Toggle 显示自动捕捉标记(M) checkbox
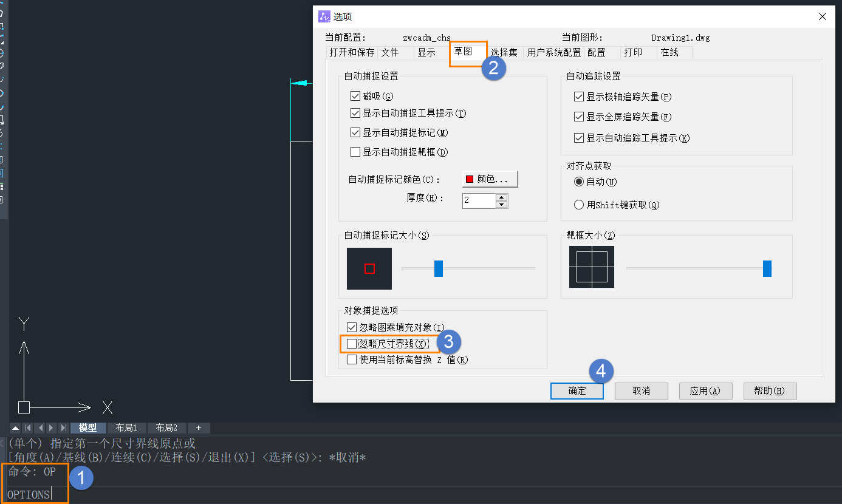842x504 pixels. [355, 132]
